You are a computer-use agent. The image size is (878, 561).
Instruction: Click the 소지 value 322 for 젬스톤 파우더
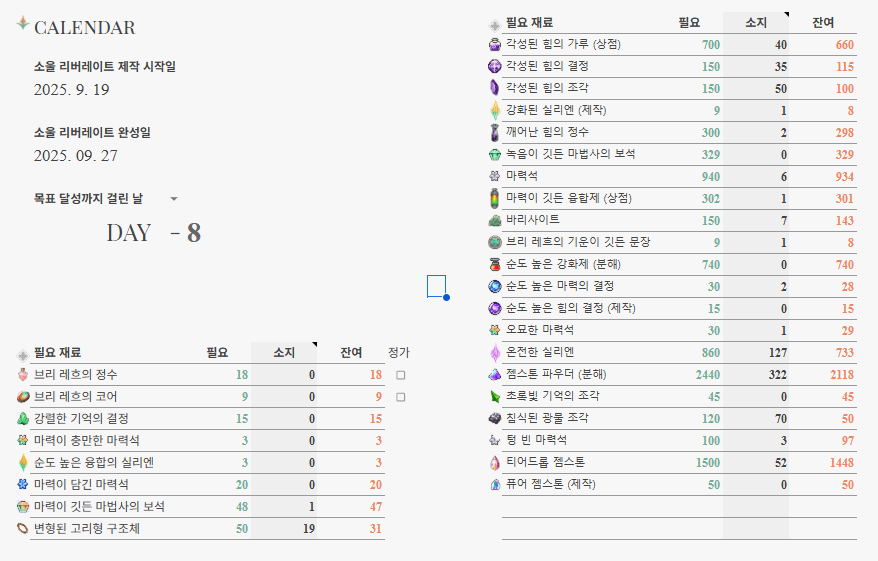coord(777,375)
